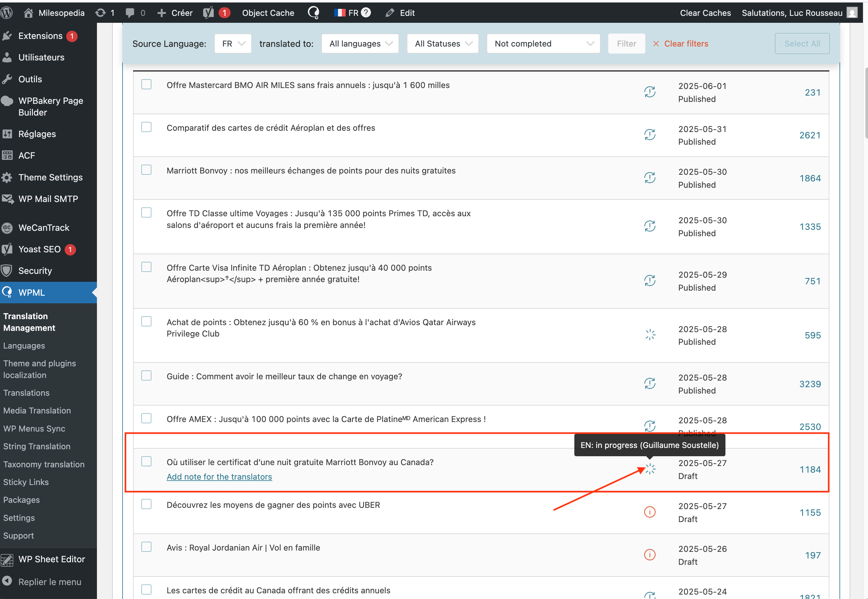Check the taux de change guide checkbox
The image size is (868, 599).
coord(146,376)
